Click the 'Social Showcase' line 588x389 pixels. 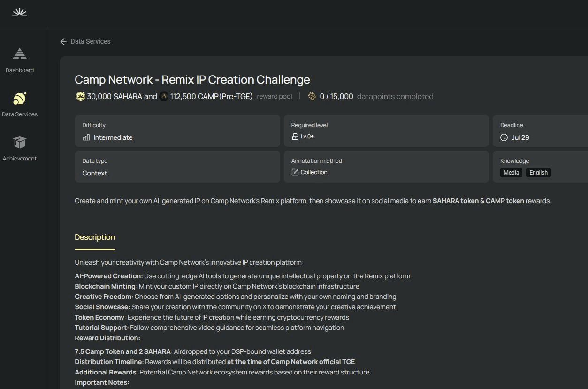(x=236, y=307)
